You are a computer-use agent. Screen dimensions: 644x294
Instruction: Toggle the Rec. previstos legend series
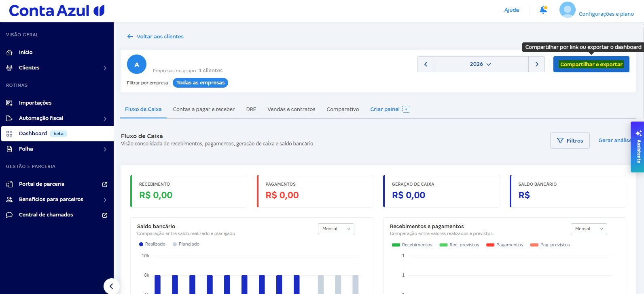point(459,245)
